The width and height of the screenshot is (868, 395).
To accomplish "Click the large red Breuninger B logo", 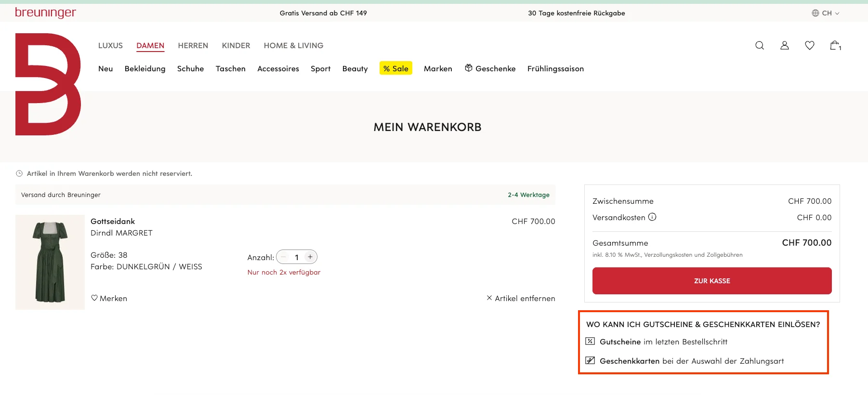I will click(x=48, y=84).
